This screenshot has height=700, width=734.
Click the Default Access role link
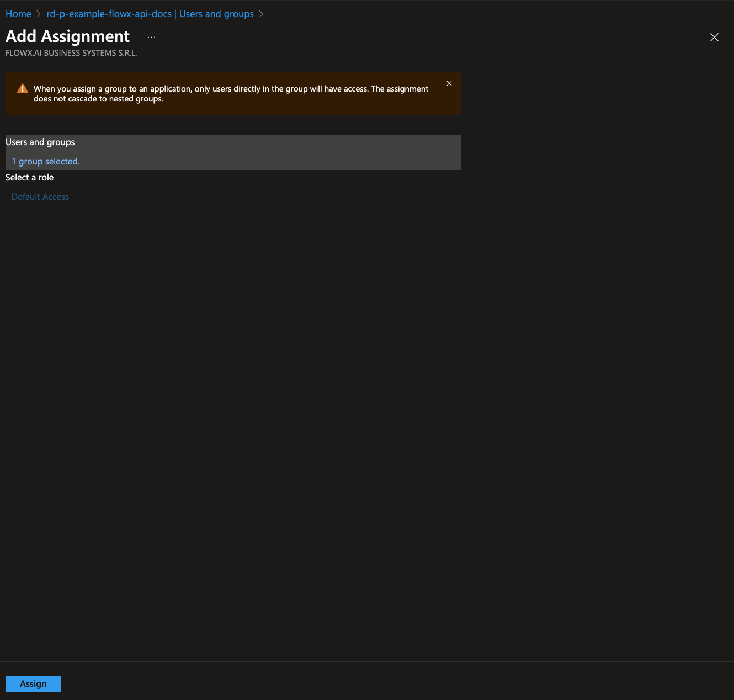pyautogui.click(x=40, y=196)
